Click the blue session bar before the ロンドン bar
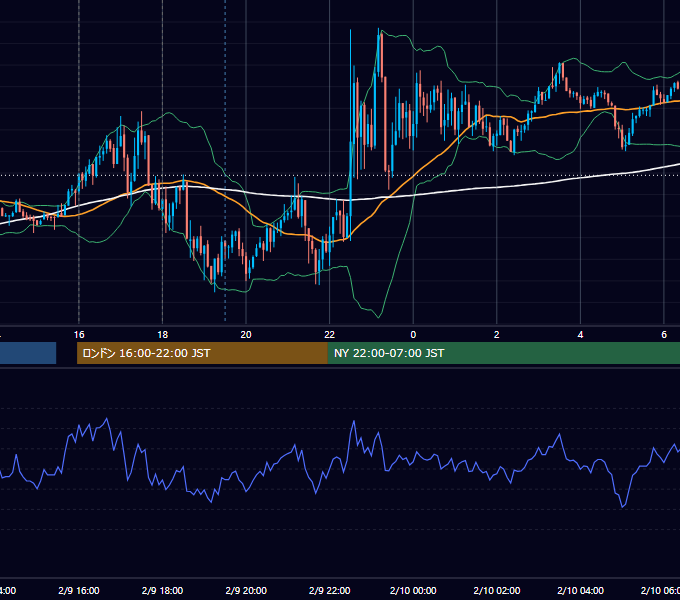Viewport: 680px width, 600px height. point(28,353)
